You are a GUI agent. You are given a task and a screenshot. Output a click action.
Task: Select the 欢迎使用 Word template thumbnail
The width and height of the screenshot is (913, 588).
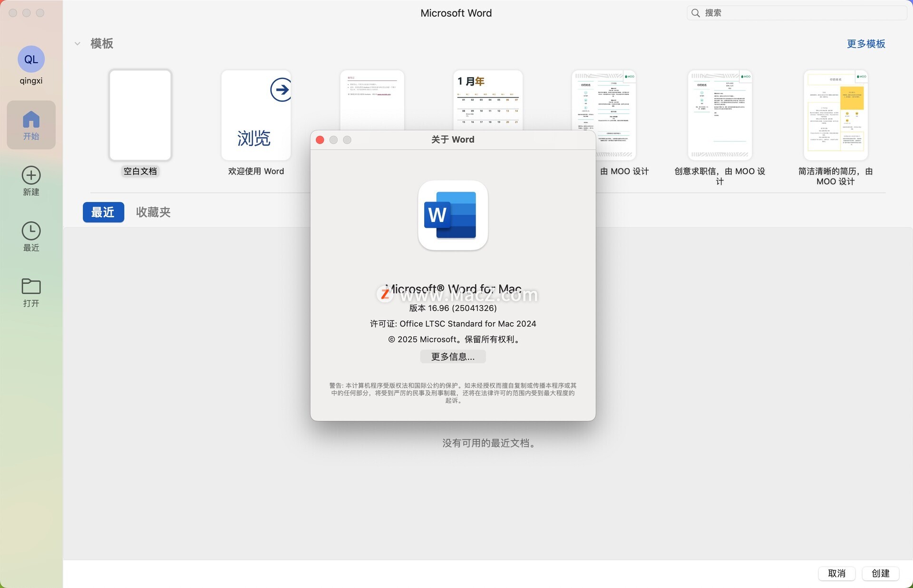click(256, 115)
